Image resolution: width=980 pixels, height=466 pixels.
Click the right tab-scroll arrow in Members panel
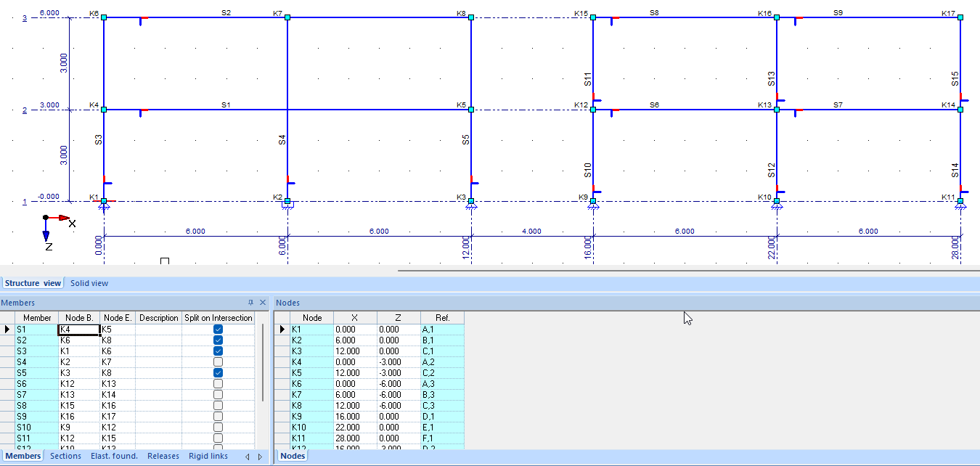[260, 457]
